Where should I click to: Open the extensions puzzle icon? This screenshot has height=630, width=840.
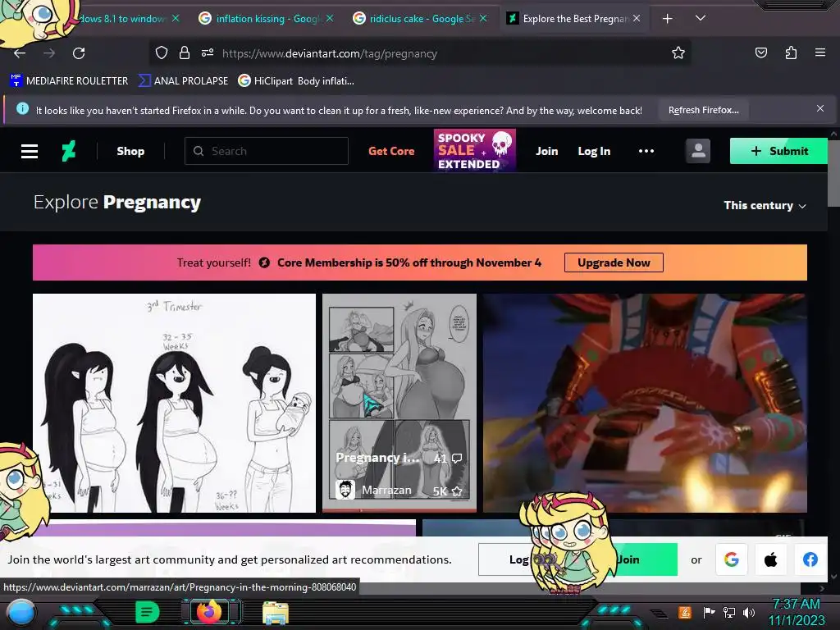pyautogui.click(x=791, y=53)
